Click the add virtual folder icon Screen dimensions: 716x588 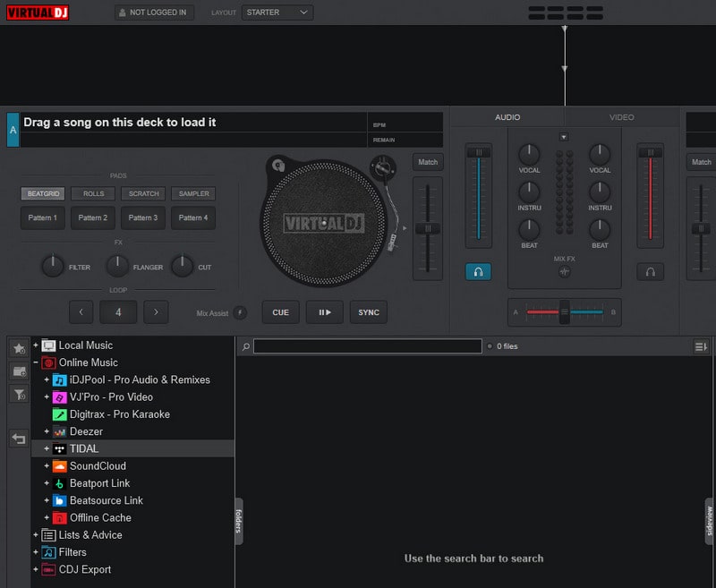(x=19, y=371)
